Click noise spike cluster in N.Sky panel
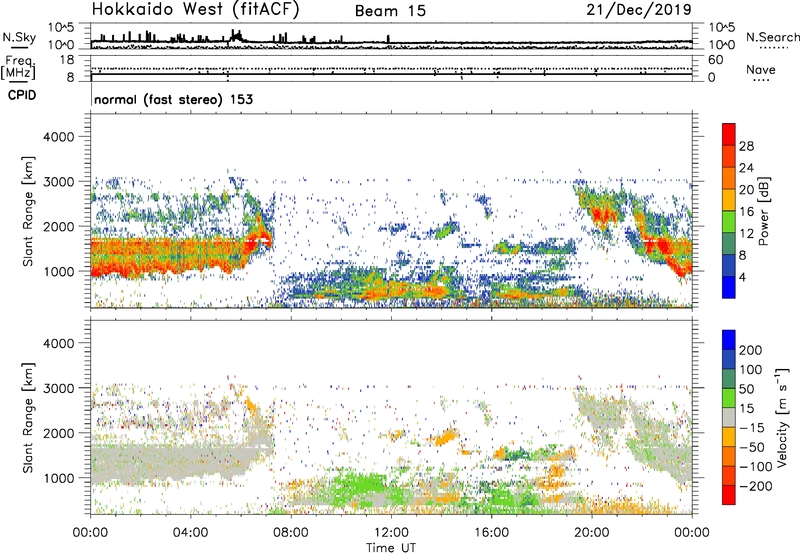The width and height of the screenshot is (800, 554). (237, 35)
